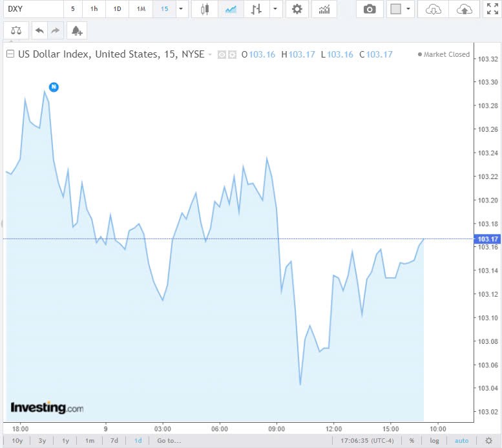Click the blue N news marker
Image resolution: width=502 pixels, height=448 pixels.
(54, 87)
